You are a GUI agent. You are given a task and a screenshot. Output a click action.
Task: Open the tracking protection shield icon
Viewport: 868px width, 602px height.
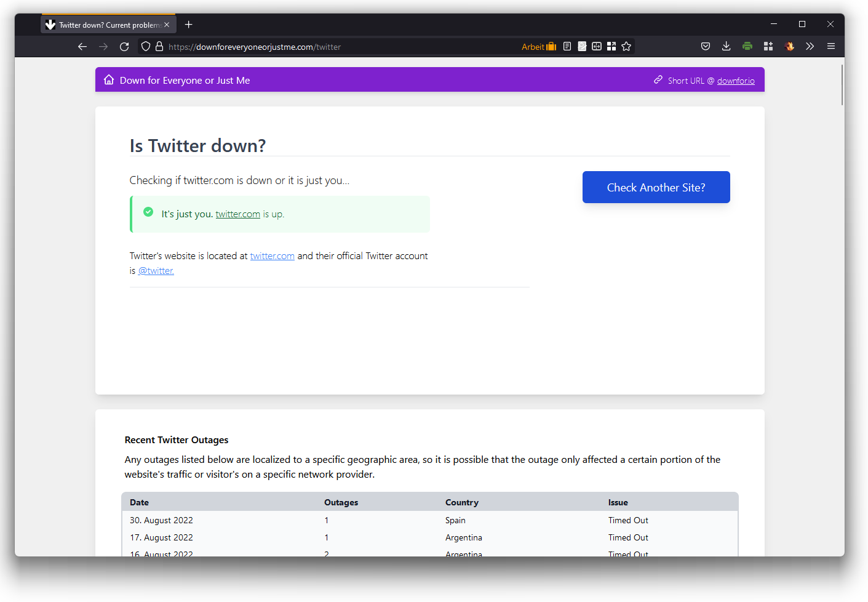point(146,47)
